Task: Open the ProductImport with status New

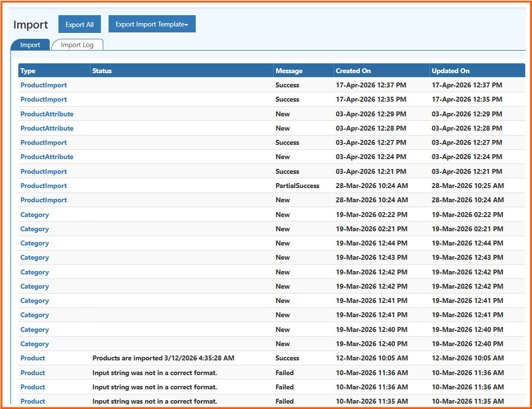Action: point(43,200)
